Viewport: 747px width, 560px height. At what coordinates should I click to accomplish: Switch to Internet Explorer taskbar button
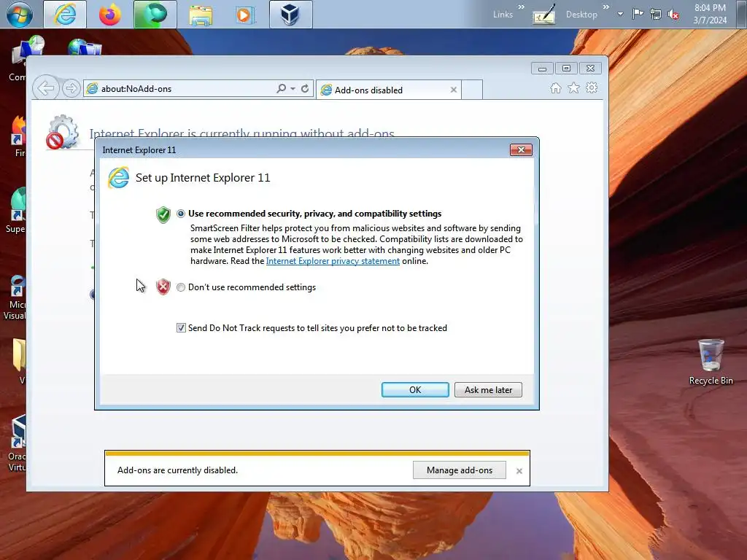click(x=65, y=15)
